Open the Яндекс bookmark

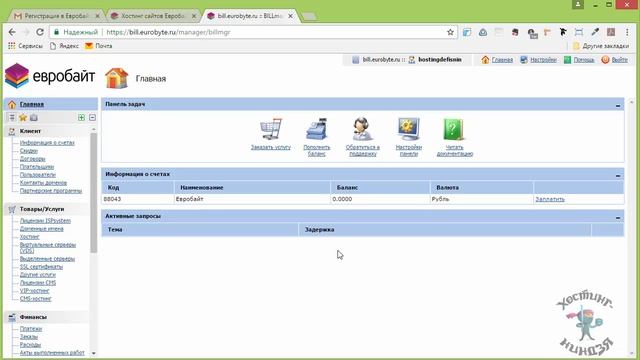click(64, 46)
